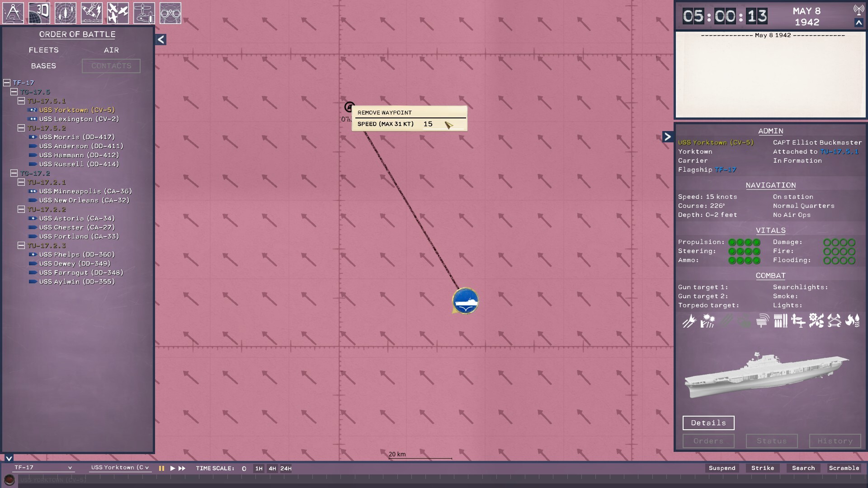The height and width of the screenshot is (488, 868).
Task: Open the USS Yorktown ship dropdown
Action: coord(120,468)
